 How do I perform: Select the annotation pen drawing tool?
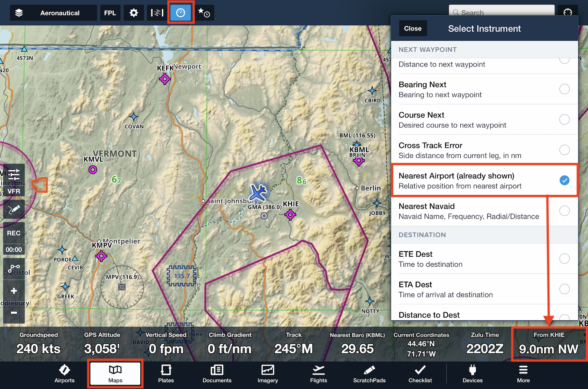(14, 209)
